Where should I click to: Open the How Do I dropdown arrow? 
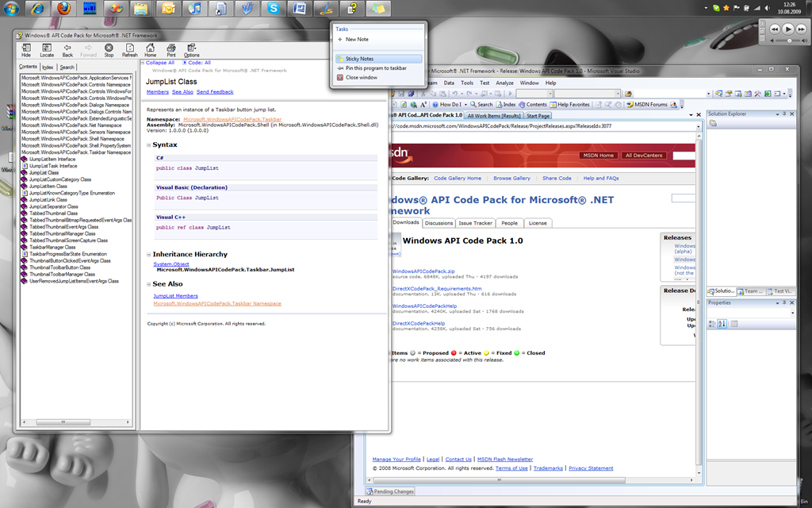465,105
